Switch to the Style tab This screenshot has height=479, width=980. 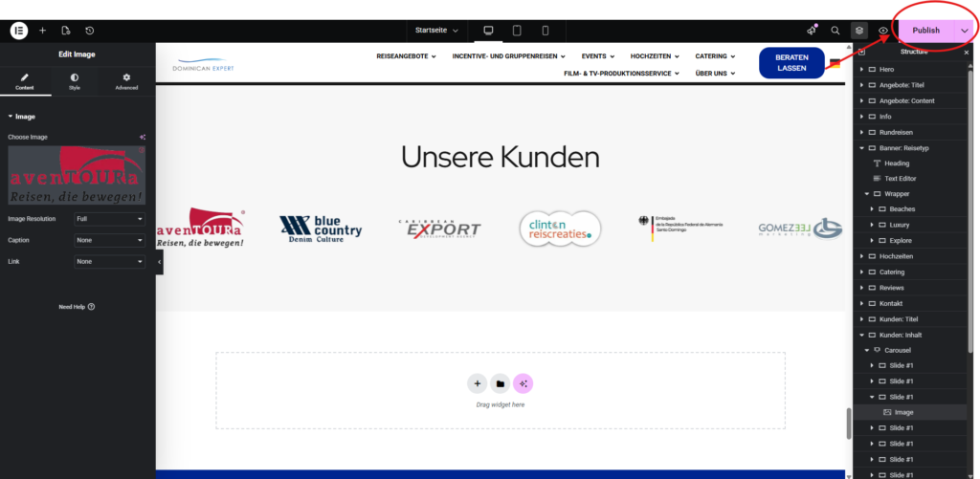click(75, 81)
